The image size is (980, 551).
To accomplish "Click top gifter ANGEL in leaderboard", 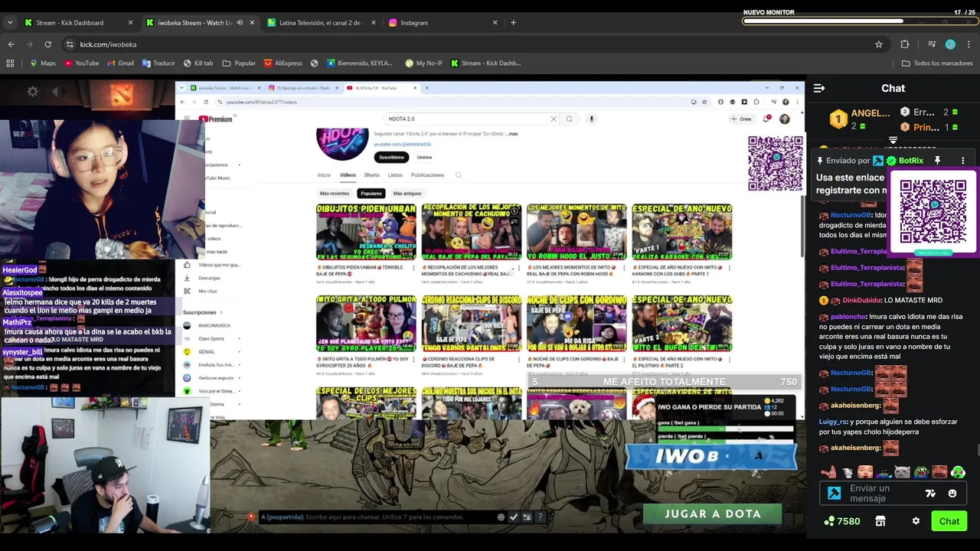I will coord(861,119).
